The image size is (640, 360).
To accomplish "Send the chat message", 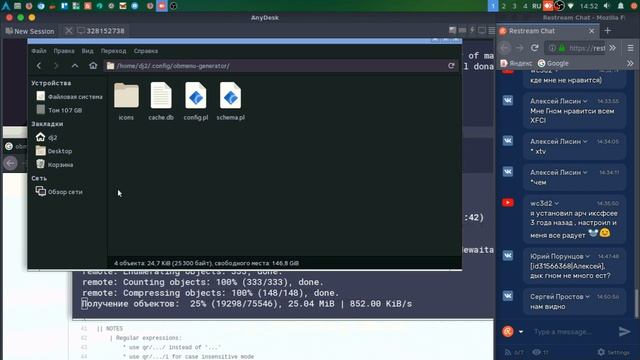I will pyautogui.click(x=624, y=331).
